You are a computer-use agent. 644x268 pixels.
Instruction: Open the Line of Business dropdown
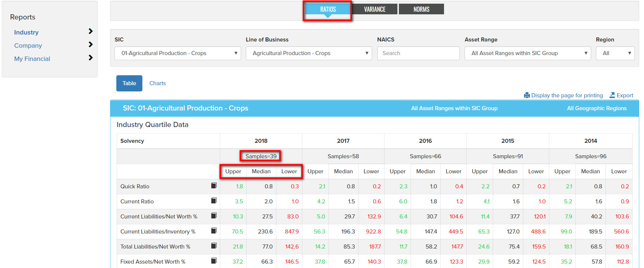tap(309, 53)
